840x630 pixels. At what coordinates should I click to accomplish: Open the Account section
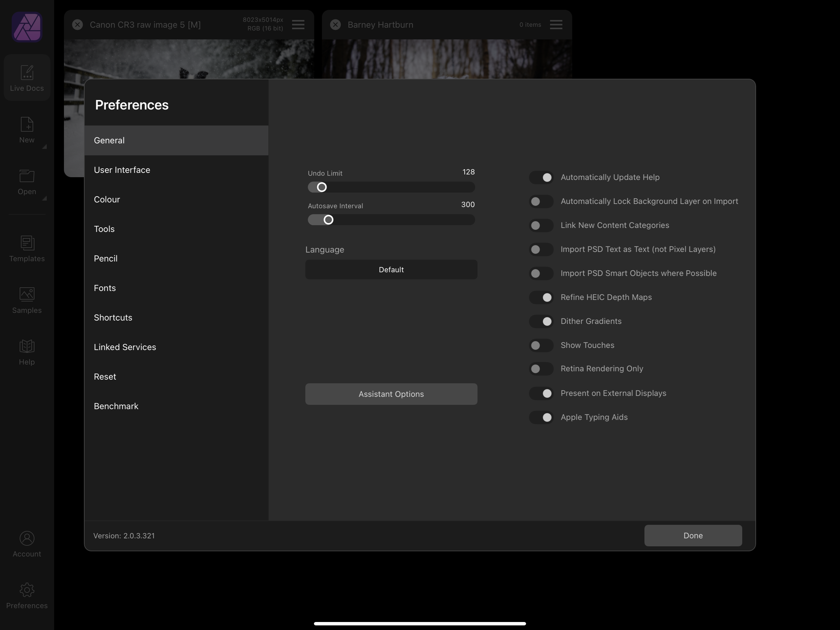(x=26, y=544)
